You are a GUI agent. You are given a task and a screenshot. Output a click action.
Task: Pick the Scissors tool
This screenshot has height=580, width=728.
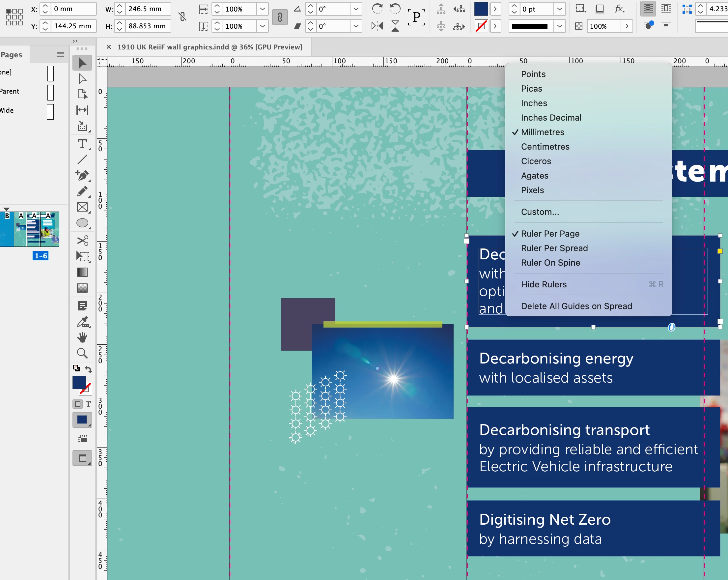click(82, 240)
